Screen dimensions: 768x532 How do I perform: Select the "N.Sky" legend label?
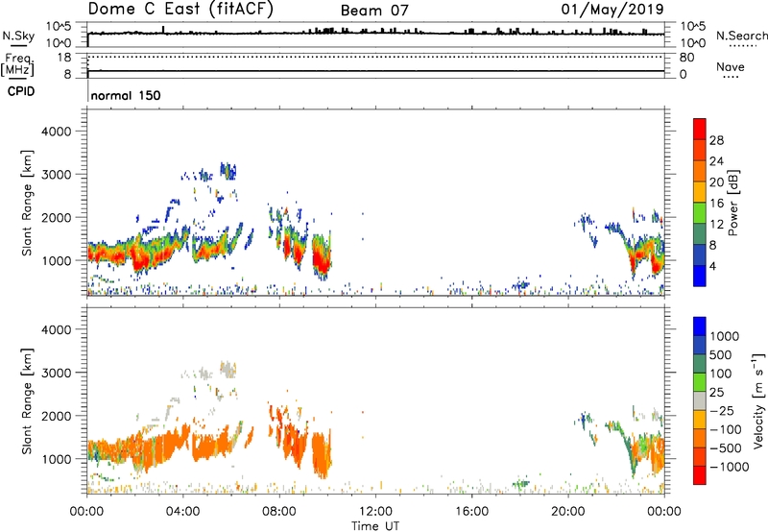click(18, 36)
